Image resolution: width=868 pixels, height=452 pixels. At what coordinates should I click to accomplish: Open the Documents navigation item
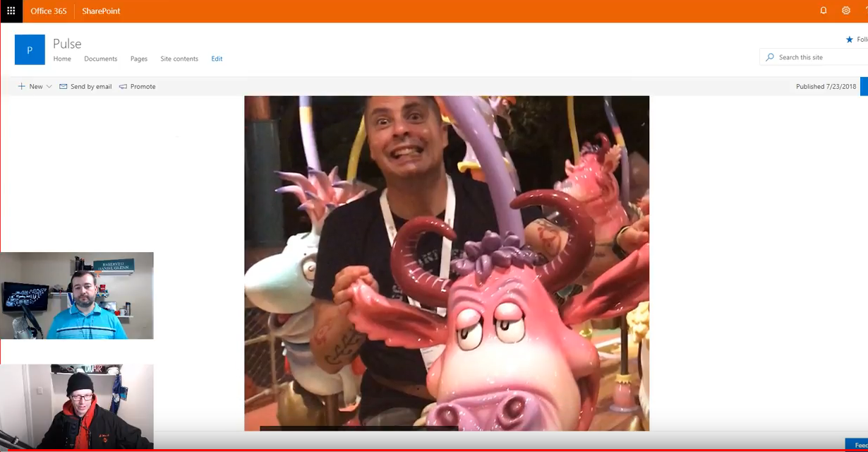point(101,59)
